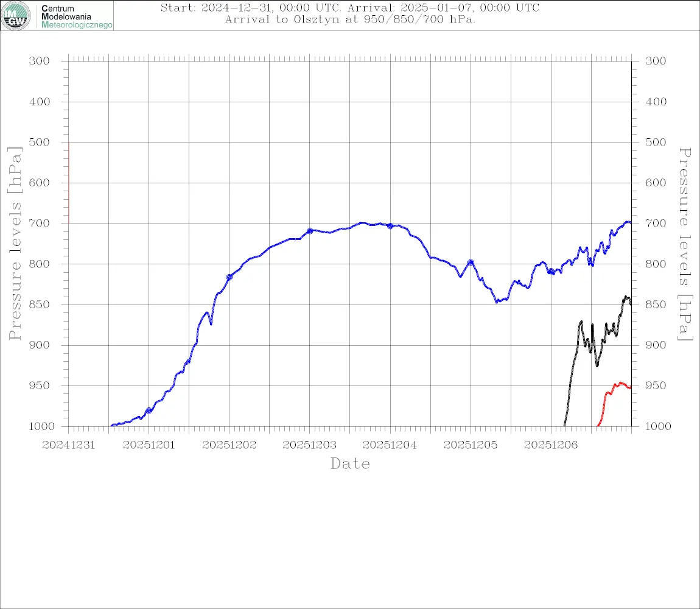Click the right axis 400 label
Screen dimensions: 700x609
(x=656, y=102)
